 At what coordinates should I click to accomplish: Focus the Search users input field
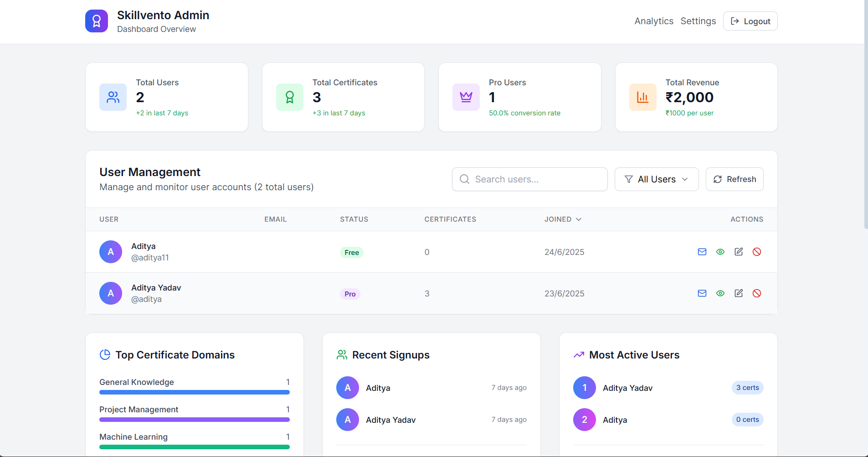[x=530, y=179]
